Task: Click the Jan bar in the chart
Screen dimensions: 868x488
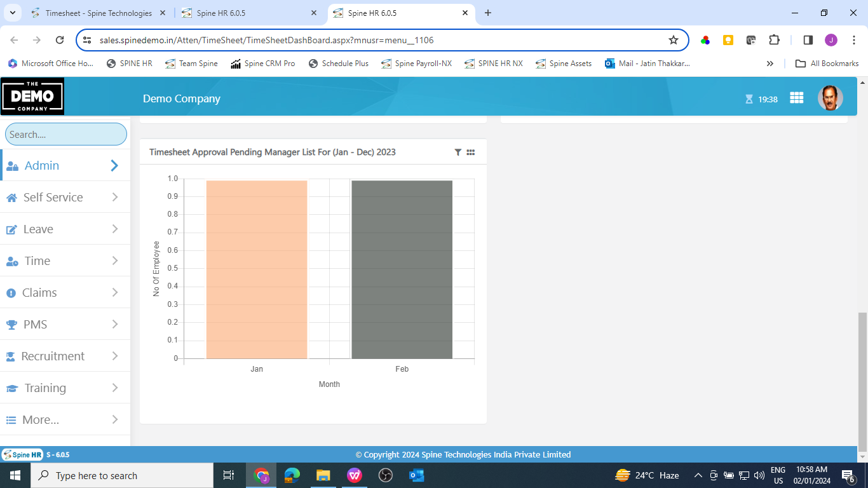Action: pyautogui.click(x=257, y=269)
